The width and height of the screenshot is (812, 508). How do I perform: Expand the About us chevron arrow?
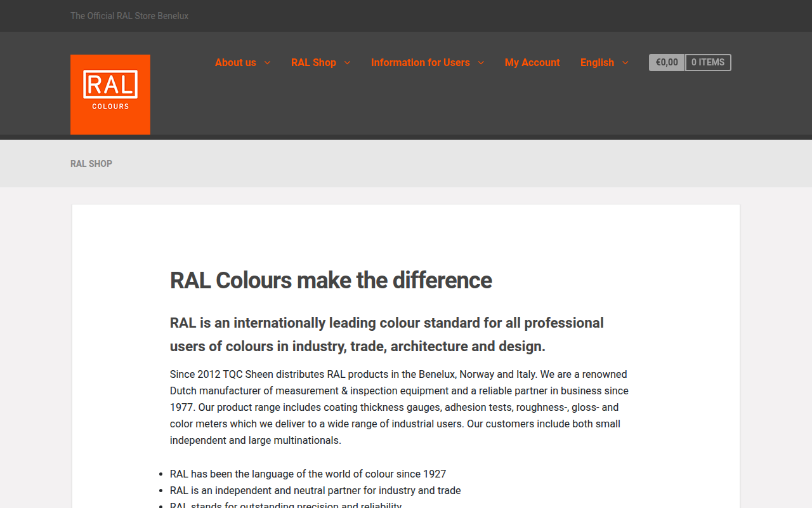pos(267,62)
